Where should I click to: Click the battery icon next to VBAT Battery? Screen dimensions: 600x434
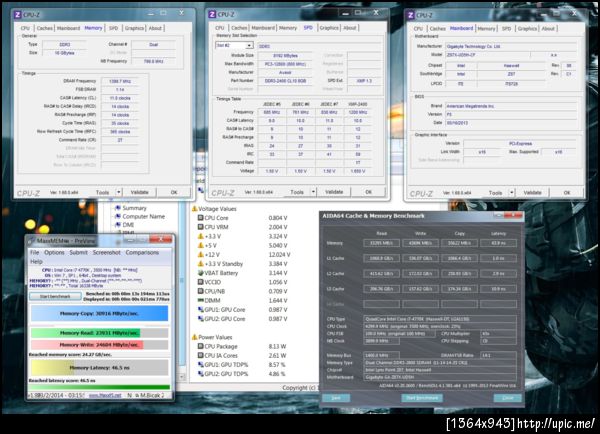(x=200, y=273)
